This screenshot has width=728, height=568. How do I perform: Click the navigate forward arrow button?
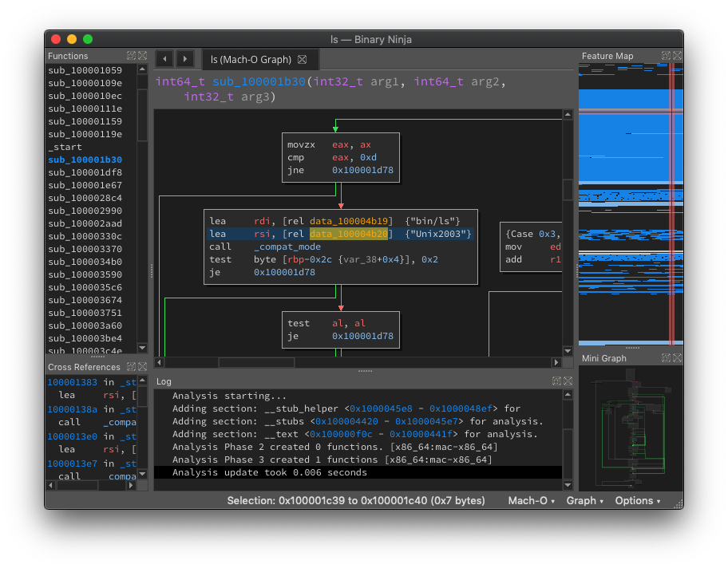[184, 59]
